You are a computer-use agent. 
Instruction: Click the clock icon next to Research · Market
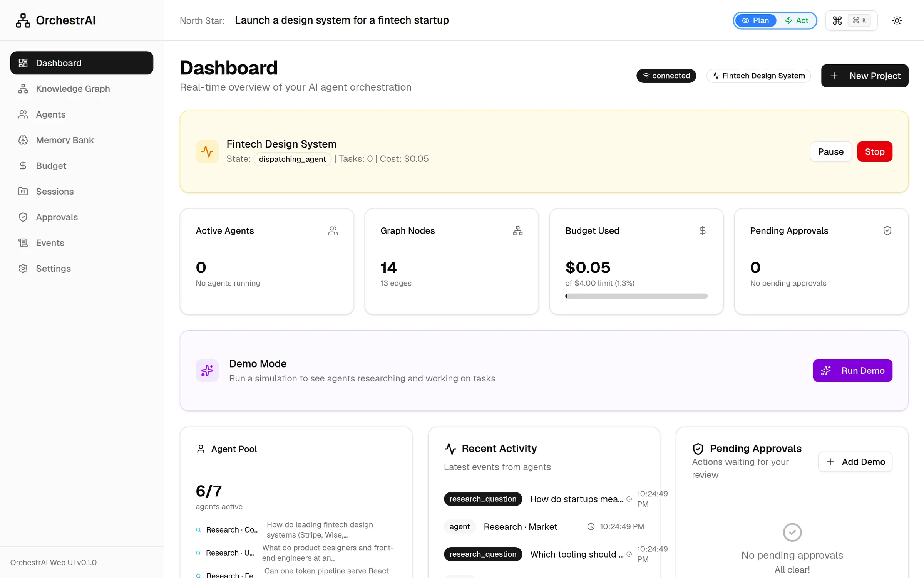point(591,526)
